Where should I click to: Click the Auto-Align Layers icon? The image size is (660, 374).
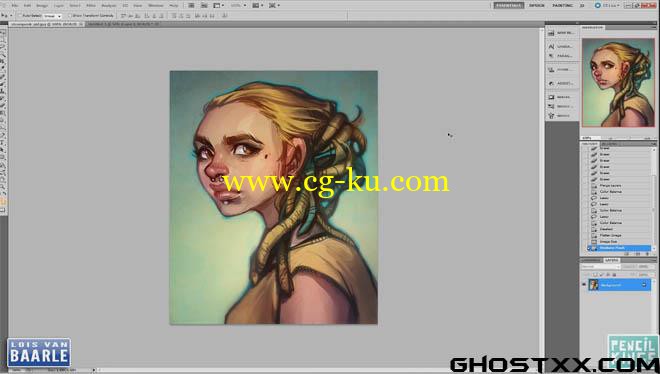tap(225, 16)
